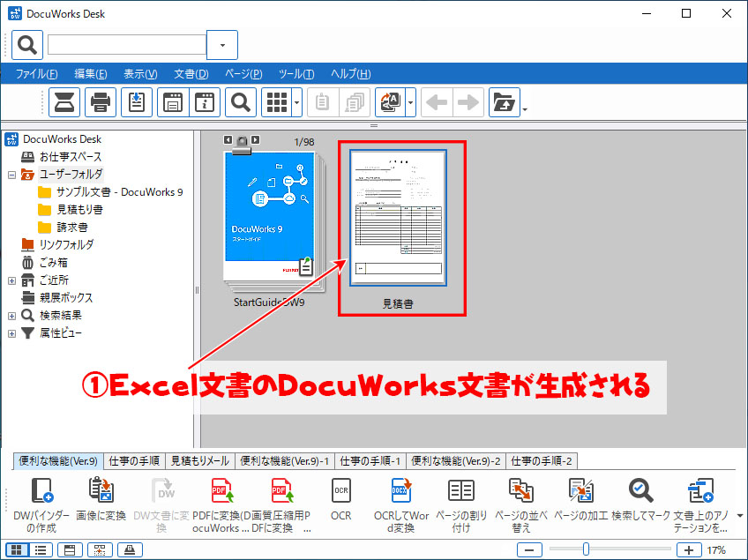The image size is (748, 560).
Task: Select the StartGuideDW9 document thumbnail
Action: 273,222
